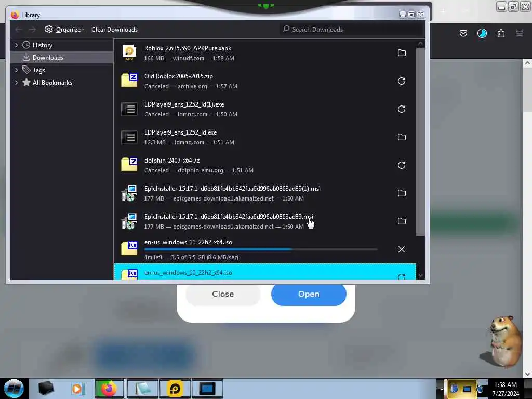The image size is (532, 399).
Task: Select en-us_windows_10_22h2_x64.iso entry
Action: 265,272
